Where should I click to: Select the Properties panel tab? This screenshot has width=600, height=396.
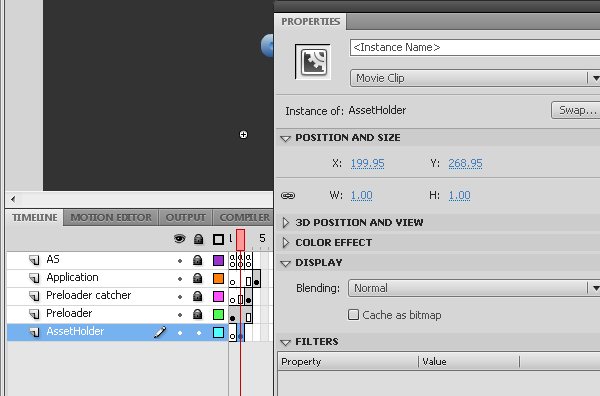[311, 21]
